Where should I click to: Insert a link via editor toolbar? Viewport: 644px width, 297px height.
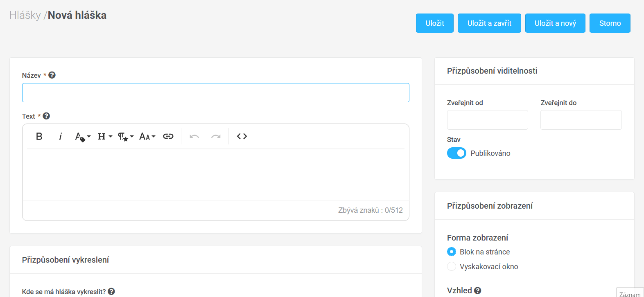[168, 136]
